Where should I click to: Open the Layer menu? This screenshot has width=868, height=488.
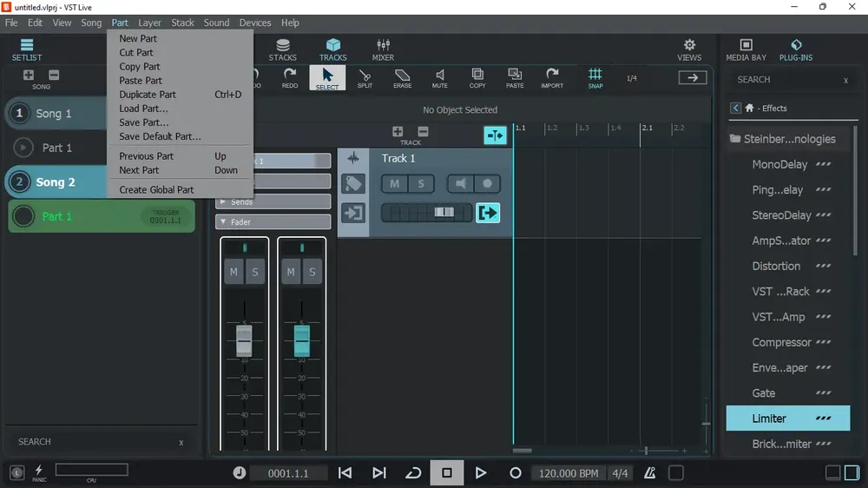click(x=149, y=23)
